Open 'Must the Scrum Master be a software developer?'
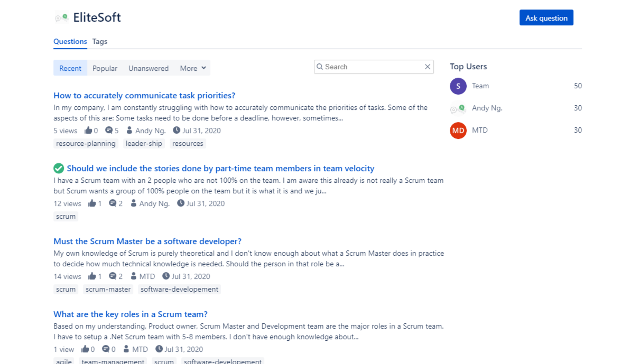640x364 pixels. point(147,241)
